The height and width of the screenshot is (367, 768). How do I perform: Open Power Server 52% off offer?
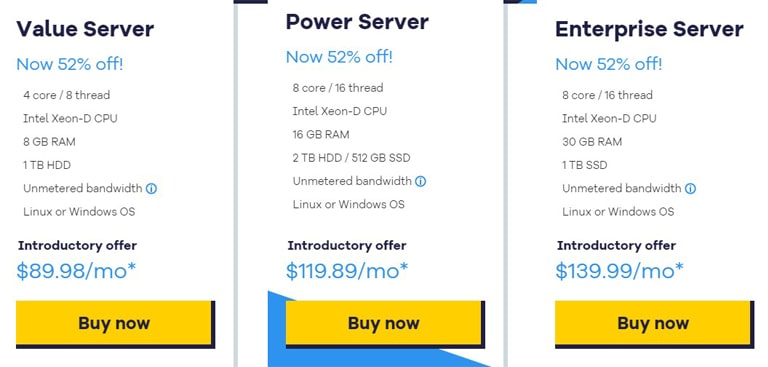[339, 57]
